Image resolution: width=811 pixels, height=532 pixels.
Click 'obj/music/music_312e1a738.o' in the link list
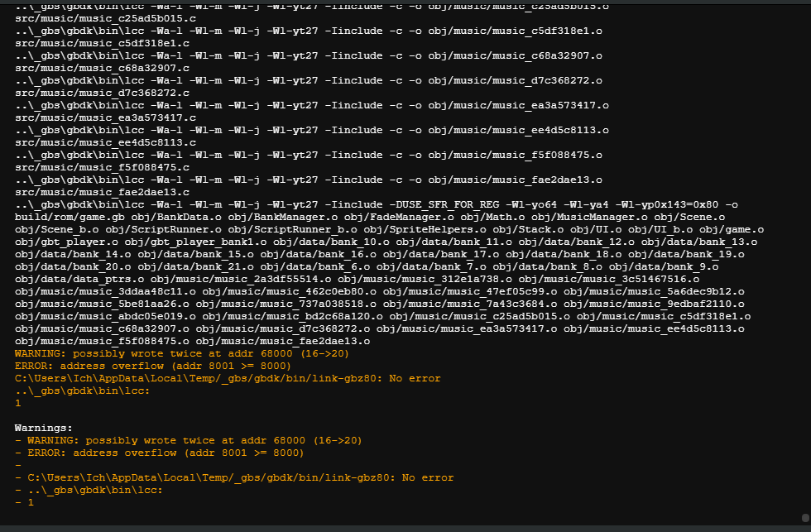click(425, 279)
